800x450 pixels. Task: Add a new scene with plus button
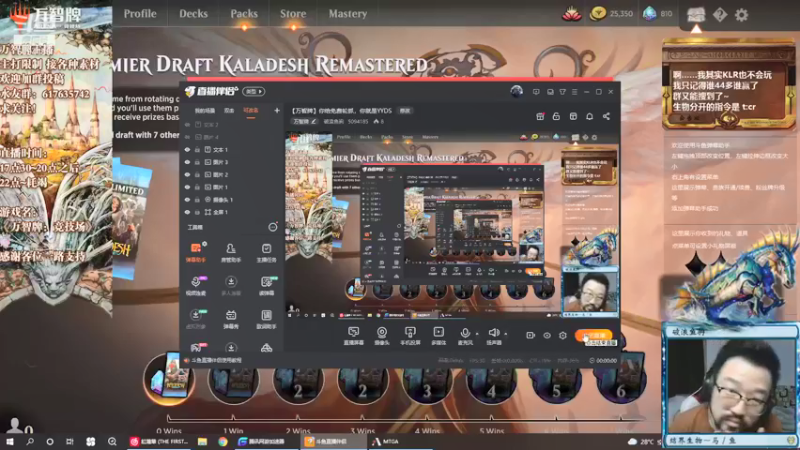click(277, 110)
